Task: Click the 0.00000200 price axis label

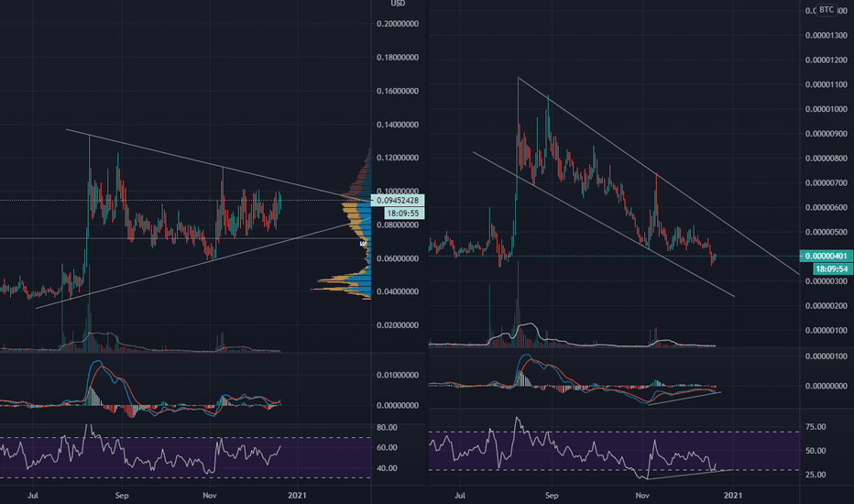Action: 827,306
